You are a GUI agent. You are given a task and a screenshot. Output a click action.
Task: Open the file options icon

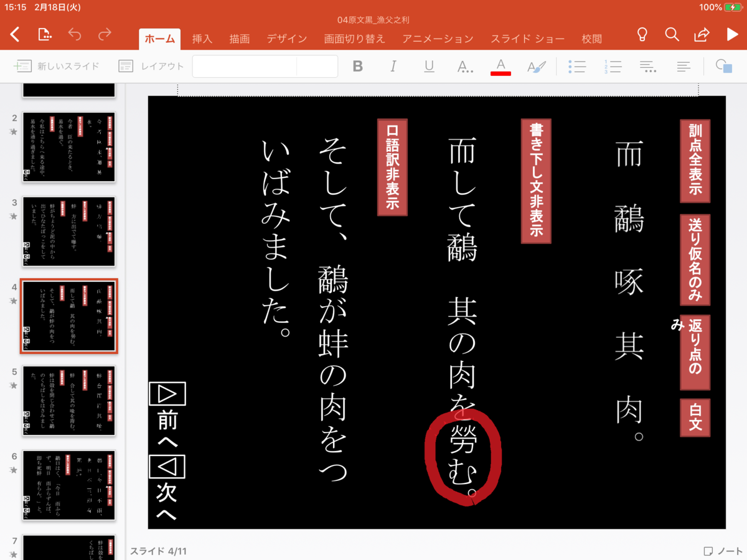[x=44, y=34]
